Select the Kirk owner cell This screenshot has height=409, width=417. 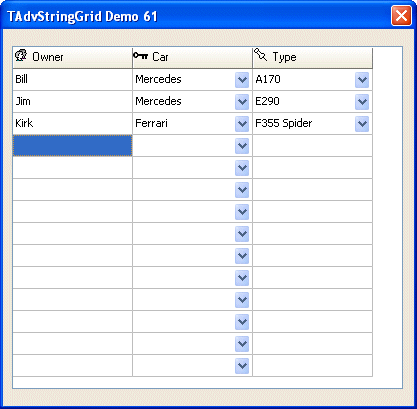coord(72,123)
